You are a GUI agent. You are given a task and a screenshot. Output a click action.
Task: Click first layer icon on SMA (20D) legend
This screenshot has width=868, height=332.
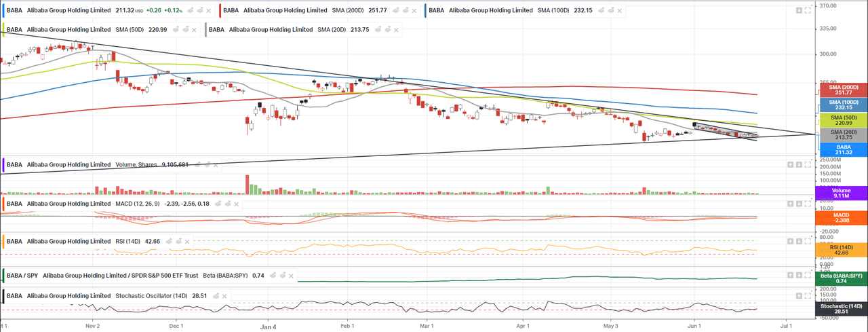point(378,30)
